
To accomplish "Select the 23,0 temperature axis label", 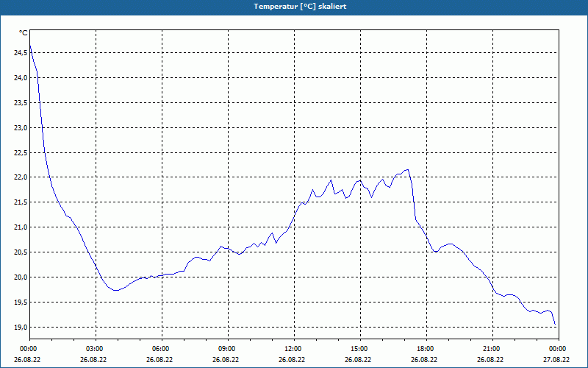I will tap(21, 127).
